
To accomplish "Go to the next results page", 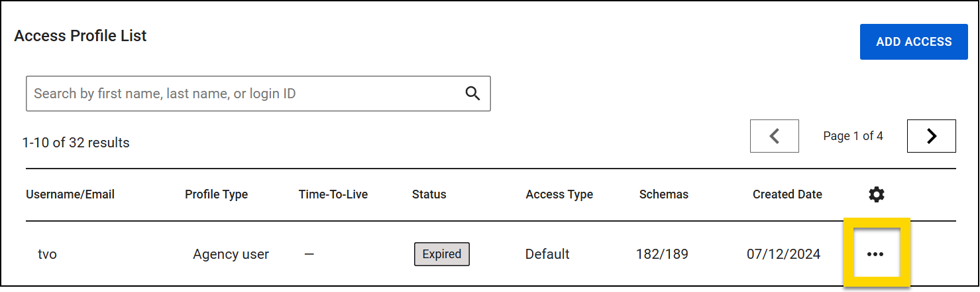I will pyautogui.click(x=931, y=136).
